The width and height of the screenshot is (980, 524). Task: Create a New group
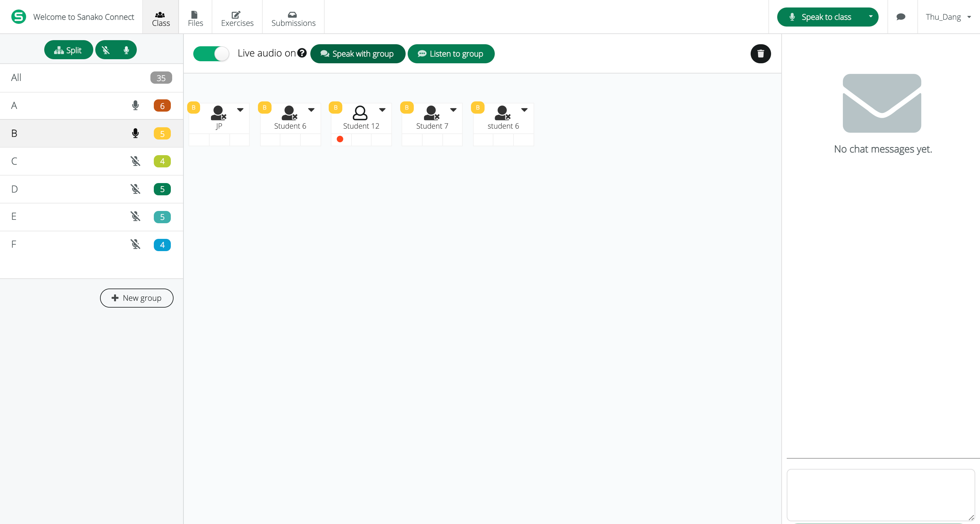[x=136, y=298]
